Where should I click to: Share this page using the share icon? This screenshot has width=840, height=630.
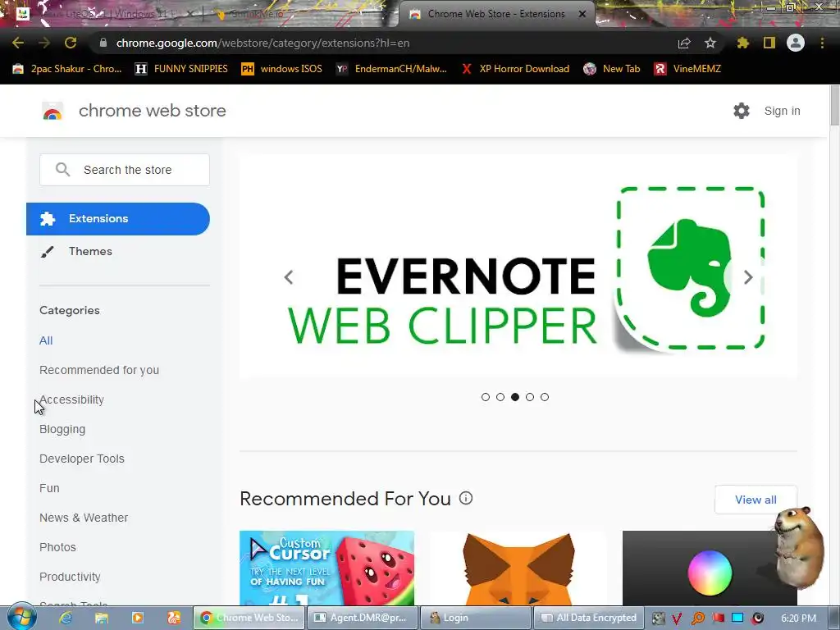click(x=684, y=43)
